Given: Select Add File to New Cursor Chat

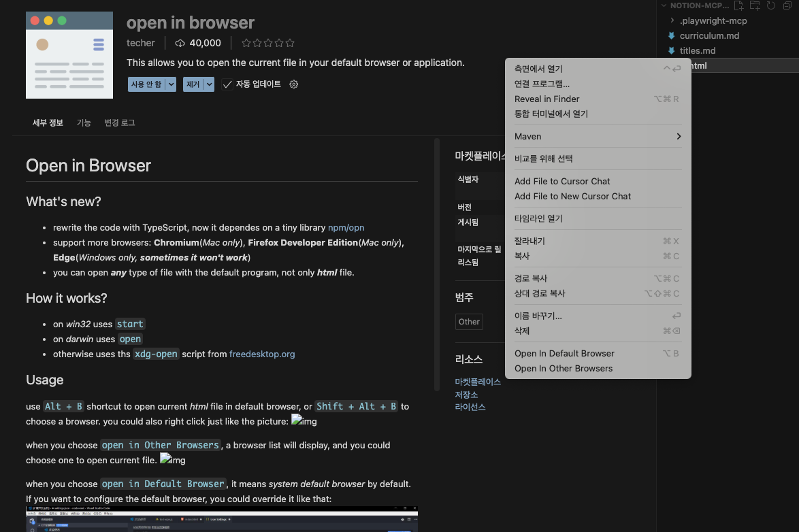Looking at the screenshot, I should click(598, 196).
